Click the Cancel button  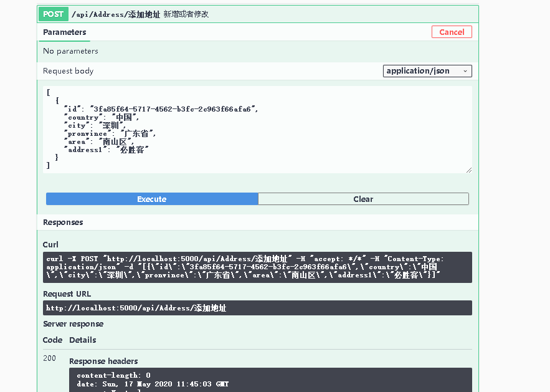452,32
